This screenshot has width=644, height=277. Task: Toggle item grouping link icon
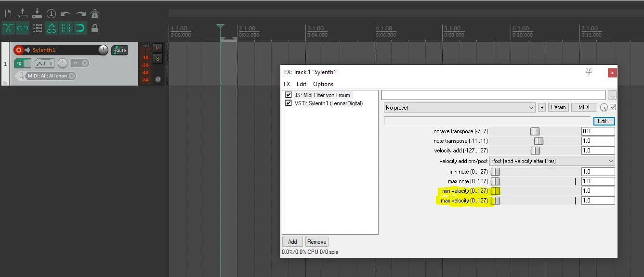[x=23, y=28]
